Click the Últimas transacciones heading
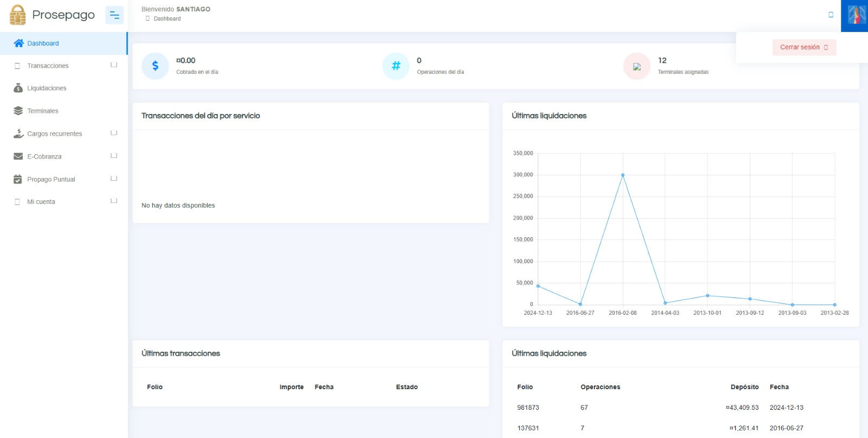This screenshot has height=438, width=868. pos(181,353)
